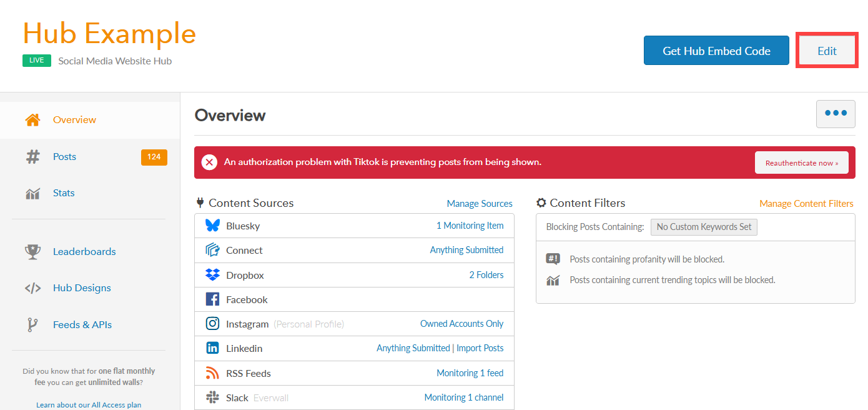Click the Overview house icon in sidebar
Viewport: 868px width, 410px height.
32,120
